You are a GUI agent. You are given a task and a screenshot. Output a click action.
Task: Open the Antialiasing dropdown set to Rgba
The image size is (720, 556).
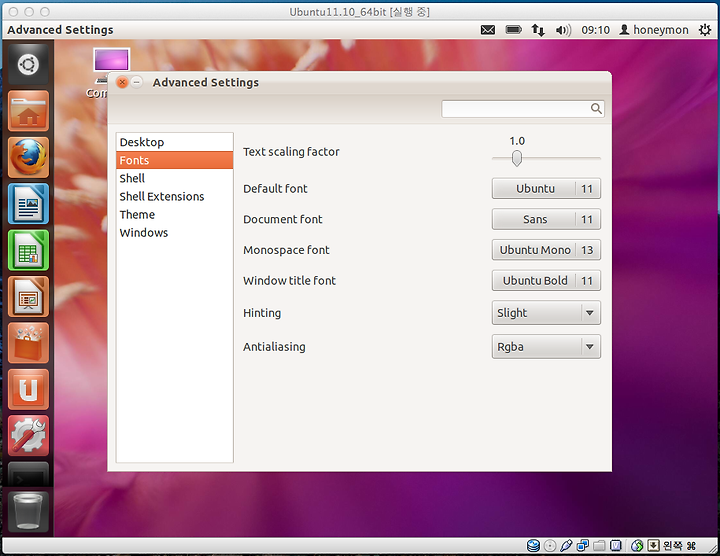[x=546, y=347]
